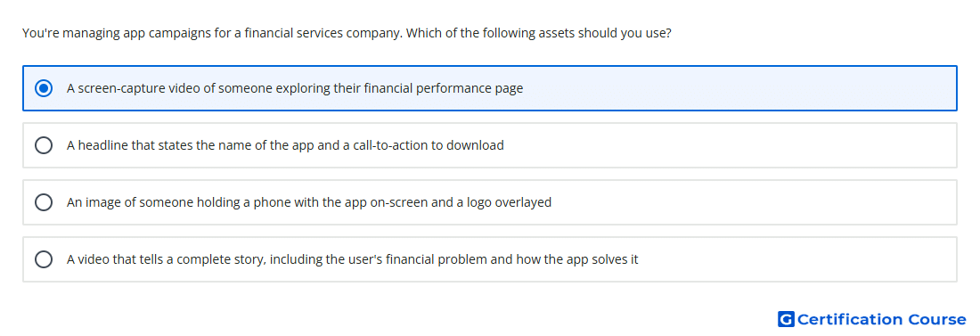
Task: Select the screen-capture video radio button
Action: [x=44, y=88]
